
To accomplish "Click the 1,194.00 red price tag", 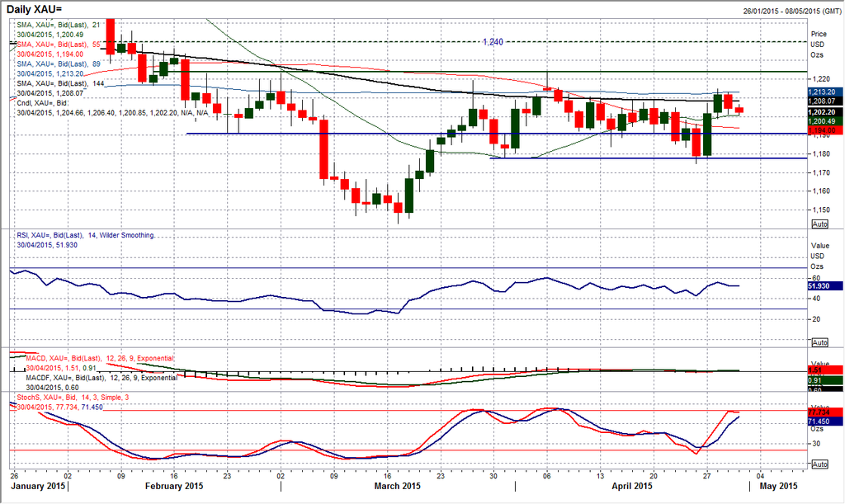I will click(825, 130).
